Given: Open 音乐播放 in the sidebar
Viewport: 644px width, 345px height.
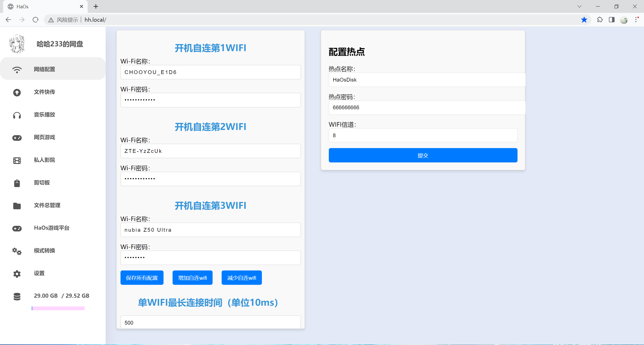Looking at the screenshot, I should coord(53,115).
